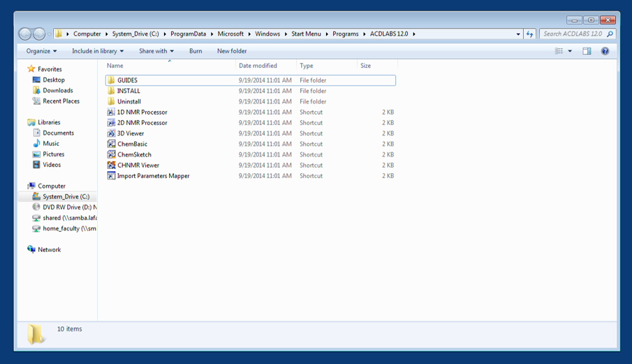Click the '10 items' text in details pane
This screenshot has width=632, height=364.
point(69,329)
